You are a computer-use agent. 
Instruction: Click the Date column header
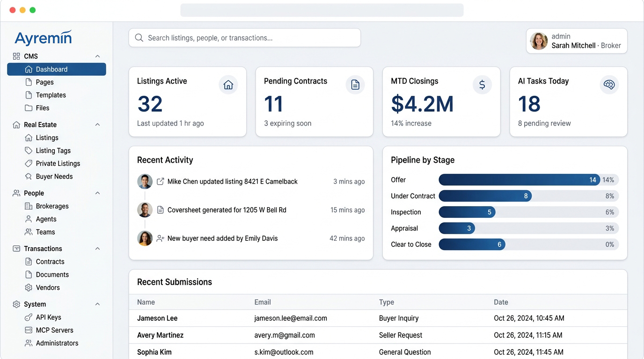(501, 302)
